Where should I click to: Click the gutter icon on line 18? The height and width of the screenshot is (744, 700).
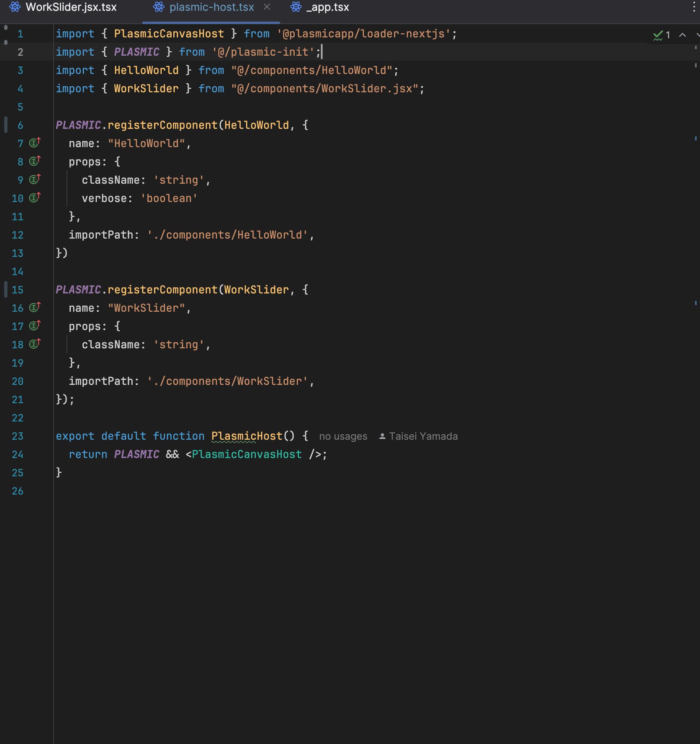point(35,344)
